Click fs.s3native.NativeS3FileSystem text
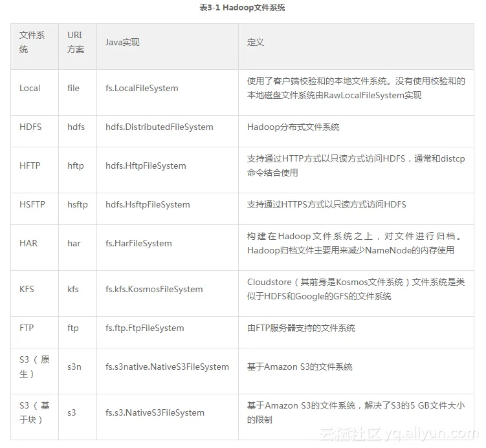The image size is (486, 448). 167,367
